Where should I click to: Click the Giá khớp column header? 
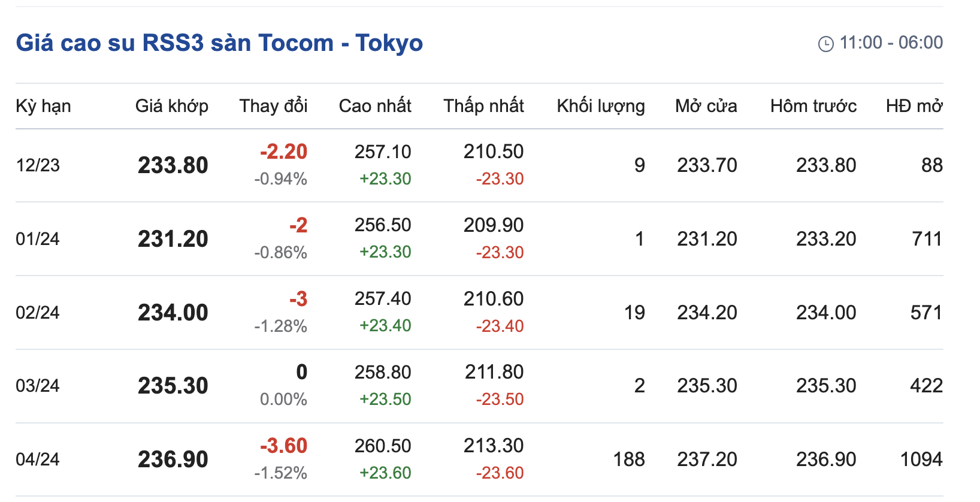tap(172, 106)
